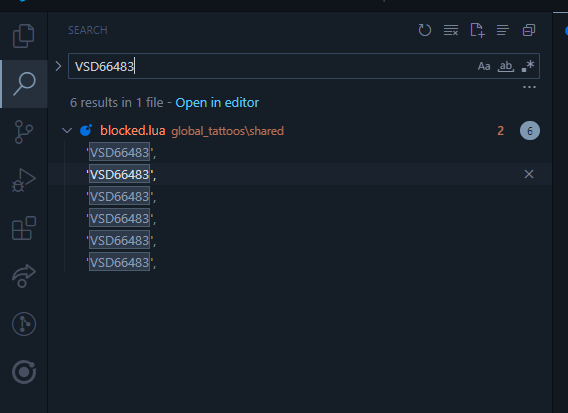Click the blocked.lua file type icon
Image resolution: width=568 pixels, height=413 pixels.
point(86,130)
